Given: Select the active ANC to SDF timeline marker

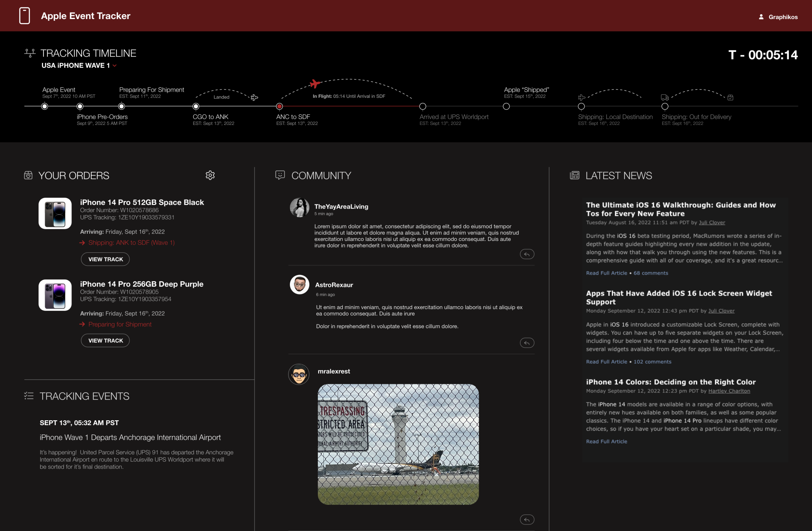Looking at the screenshot, I should click(x=279, y=106).
